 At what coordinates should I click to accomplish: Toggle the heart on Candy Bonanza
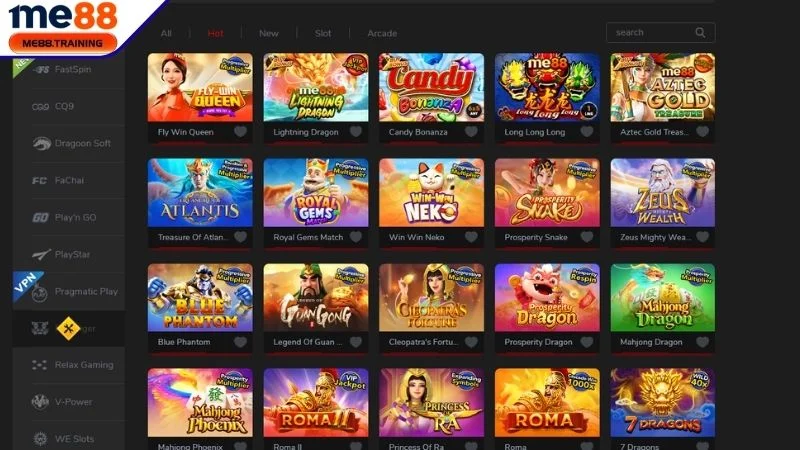click(x=471, y=132)
